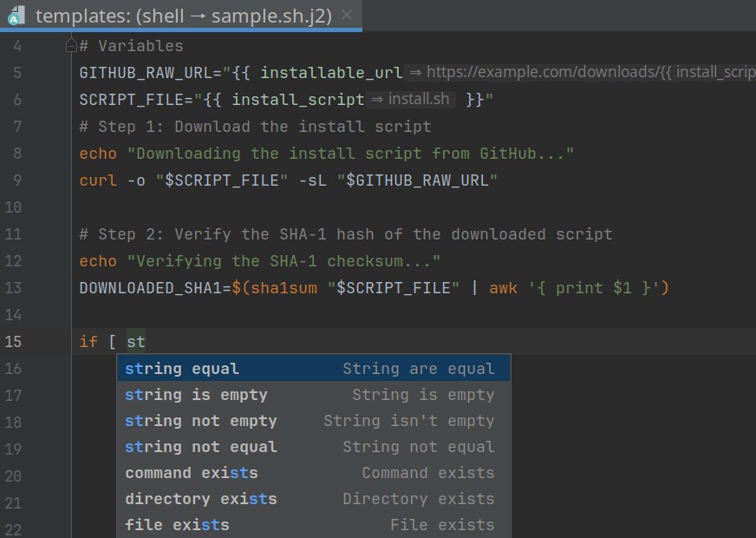Click the sample.sh.j2 file icon in tab

(16, 15)
